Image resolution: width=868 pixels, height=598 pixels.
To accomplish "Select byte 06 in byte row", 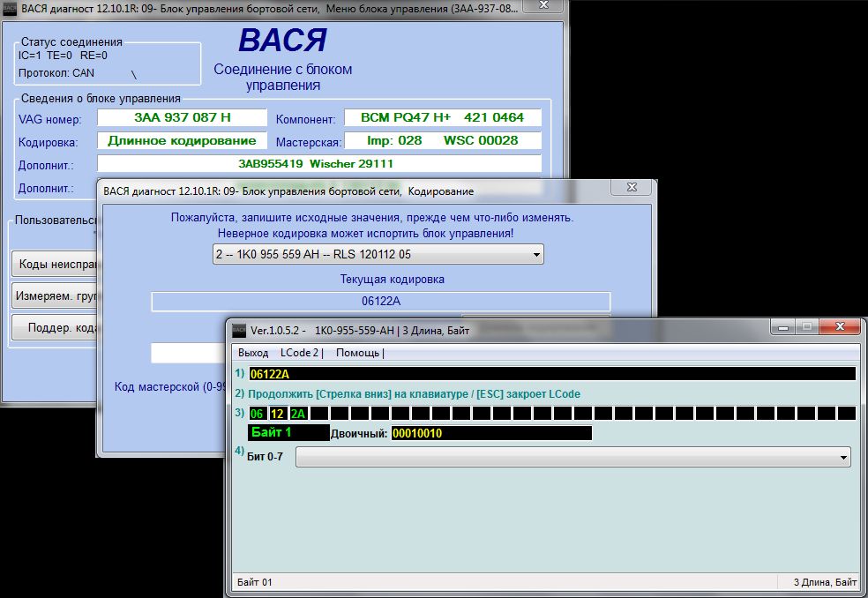I will click(257, 414).
